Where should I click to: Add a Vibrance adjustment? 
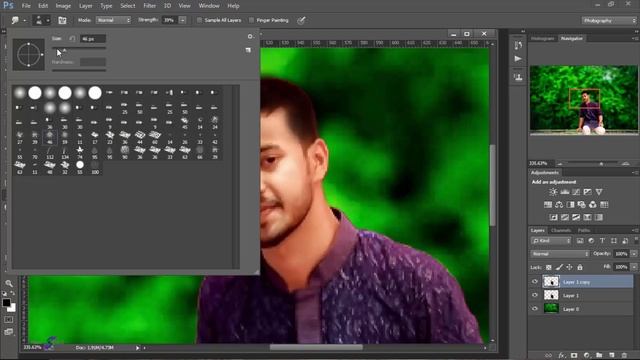(x=599, y=192)
